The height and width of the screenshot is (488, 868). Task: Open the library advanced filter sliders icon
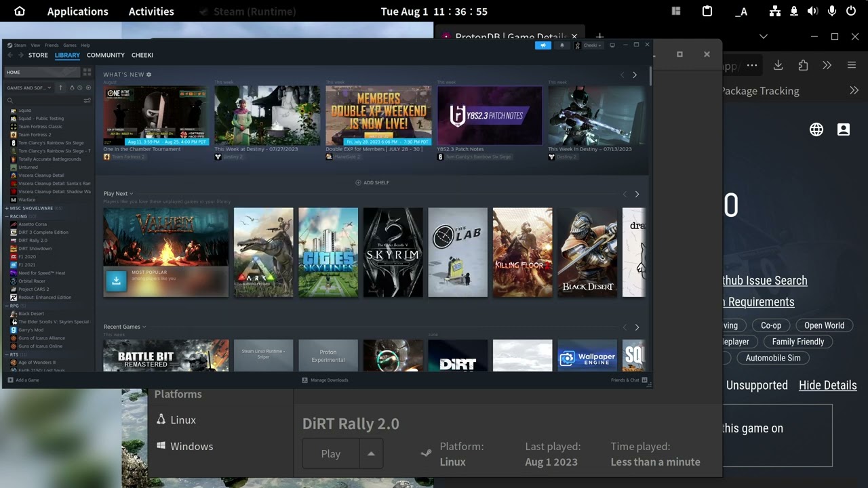point(87,100)
